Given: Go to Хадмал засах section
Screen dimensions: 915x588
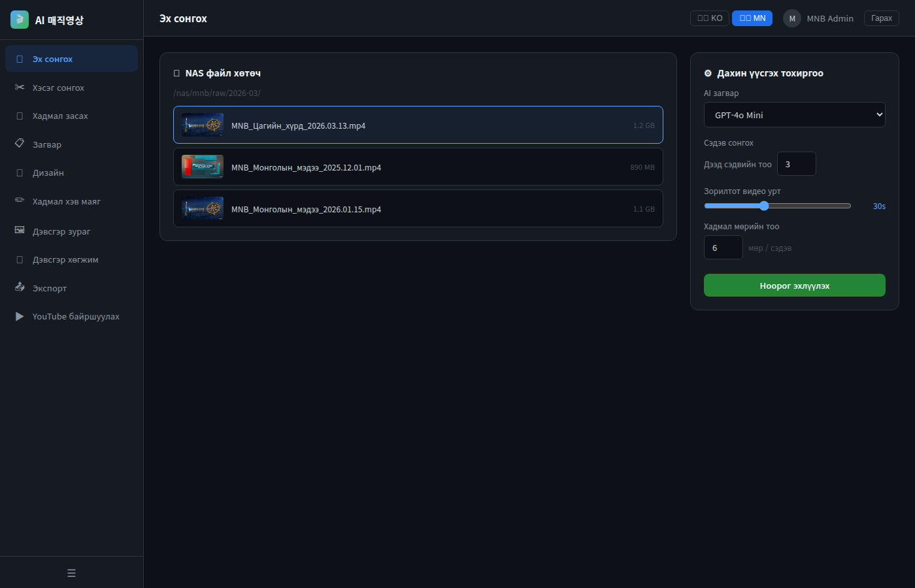Looking at the screenshot, I should (x=71, y=116).
